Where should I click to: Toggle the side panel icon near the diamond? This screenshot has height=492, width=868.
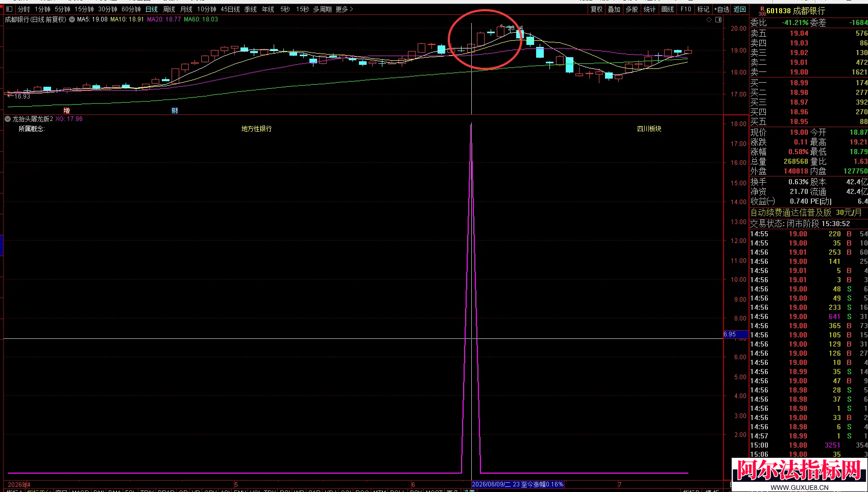(x=718, y=19)
